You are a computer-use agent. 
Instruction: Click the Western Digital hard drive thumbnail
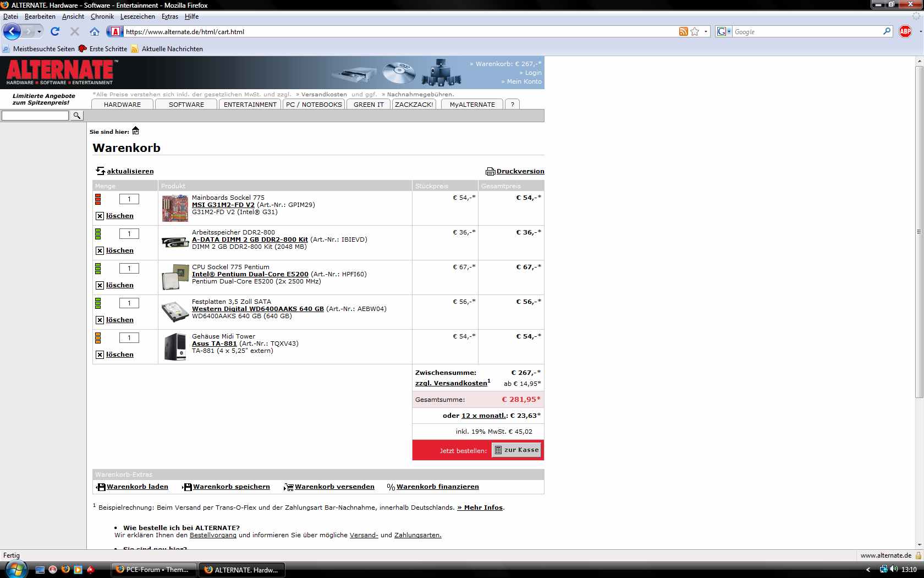tap(175, 312)
